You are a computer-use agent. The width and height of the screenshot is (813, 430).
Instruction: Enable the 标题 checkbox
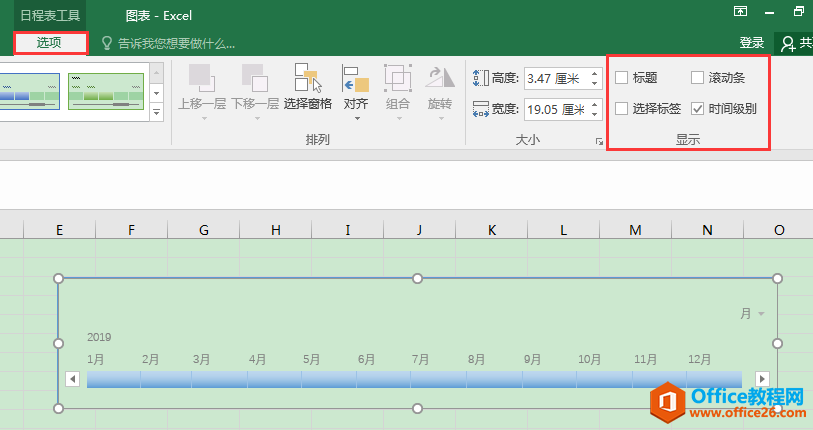point(621,78)
